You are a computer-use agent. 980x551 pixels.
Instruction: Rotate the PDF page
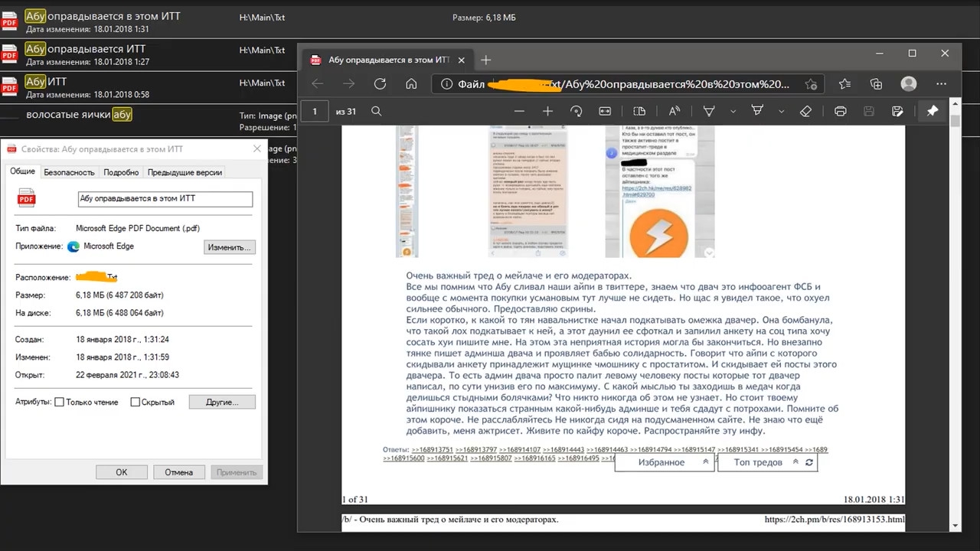(x=577, y=111)
